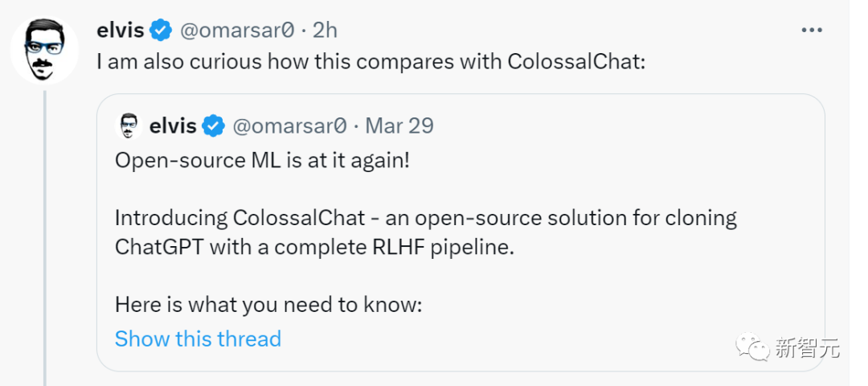Click verified badge inside the quoted tweet

(213, 126)
